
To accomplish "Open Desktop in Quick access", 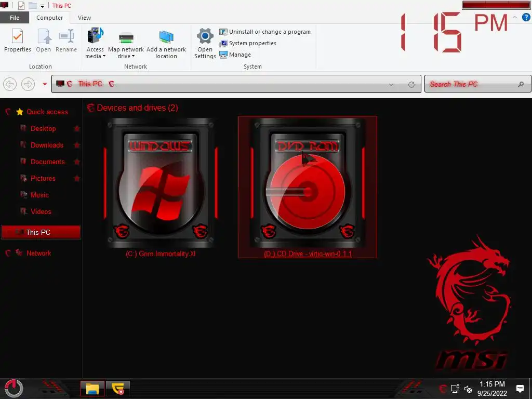I will tap(43, 129).
